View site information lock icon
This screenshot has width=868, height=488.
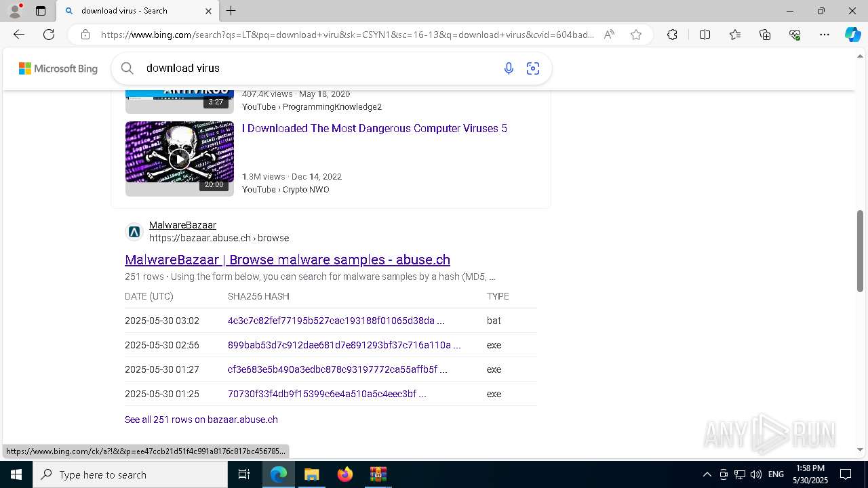click(x=85, y=35)
